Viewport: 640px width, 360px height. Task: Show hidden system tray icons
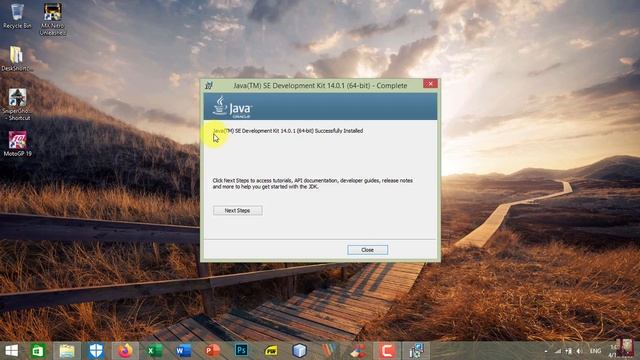(x=546, y=351)
